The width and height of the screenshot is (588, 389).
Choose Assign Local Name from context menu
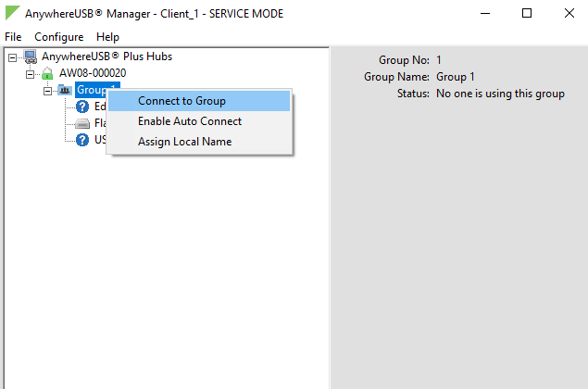point(199,142)
